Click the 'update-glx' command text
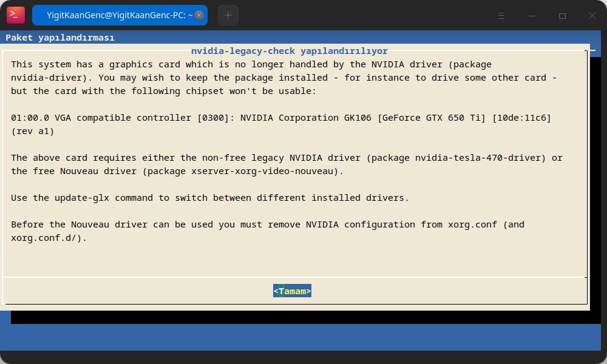607x364 pixels. click(x=82, y=198)
